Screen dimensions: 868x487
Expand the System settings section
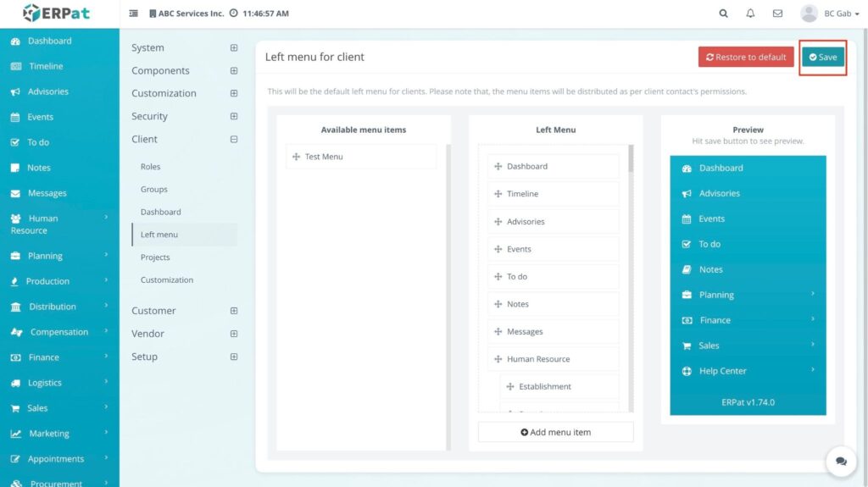(234, 48)
